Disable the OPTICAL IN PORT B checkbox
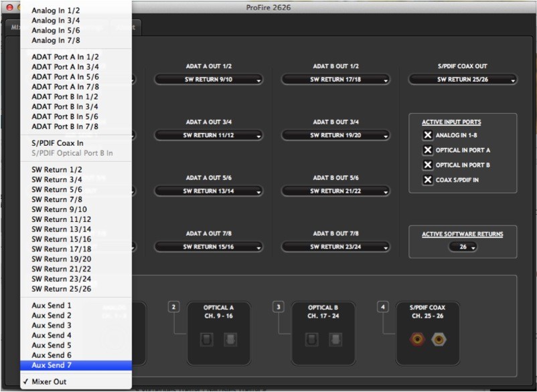This screenshot has width=537, height=392. pos(427,165)
